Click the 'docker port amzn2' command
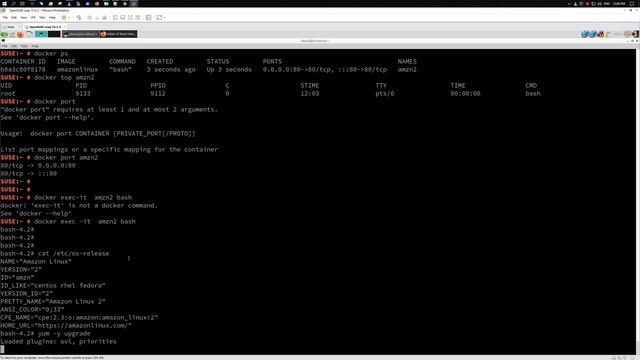640x360 pixels. pos(66,158)
